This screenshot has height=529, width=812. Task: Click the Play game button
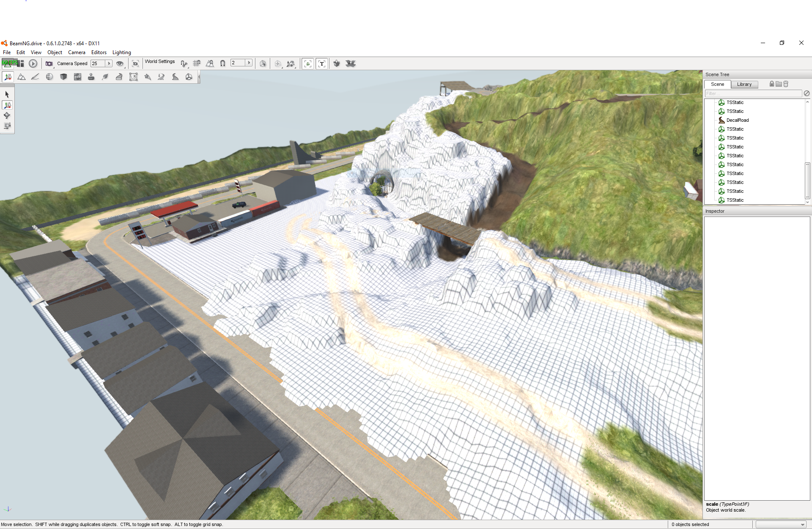pyautogui.click(x=33, y=63)
